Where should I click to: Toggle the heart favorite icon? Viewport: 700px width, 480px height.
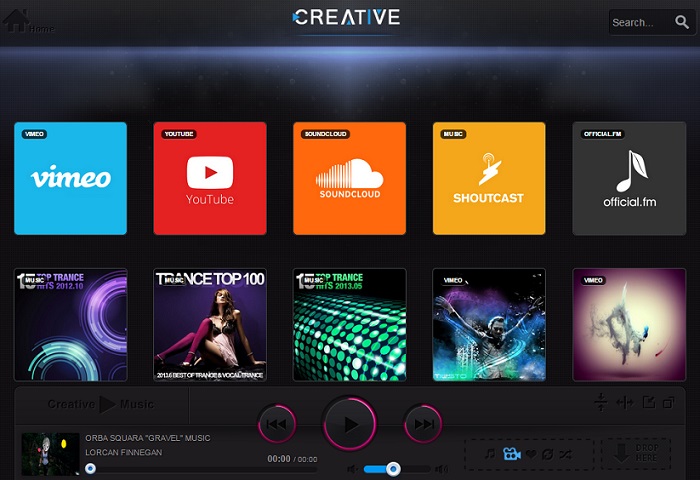coord(531,454)
